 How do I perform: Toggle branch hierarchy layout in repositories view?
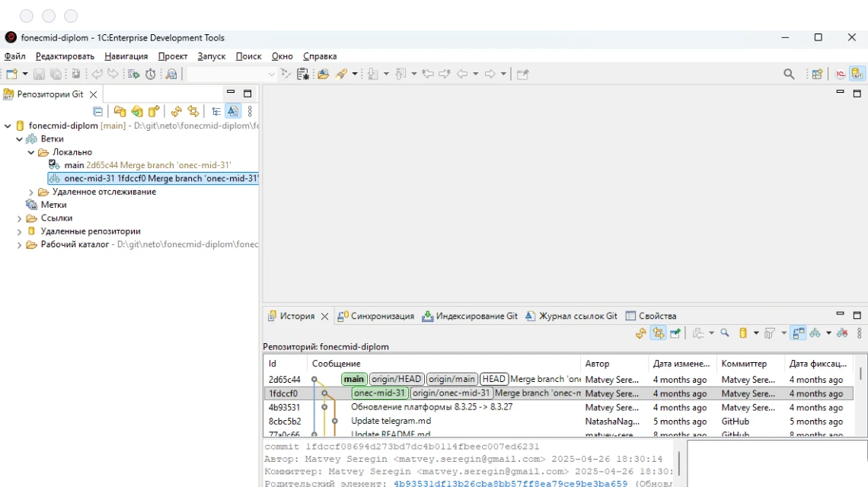click(x=216, y=112)
